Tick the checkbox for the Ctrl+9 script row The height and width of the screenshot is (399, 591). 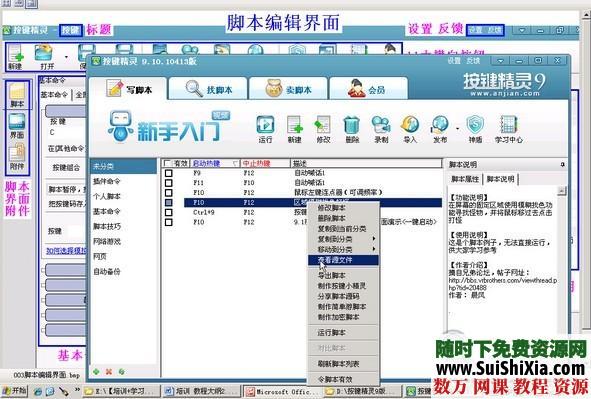point(168,212)
